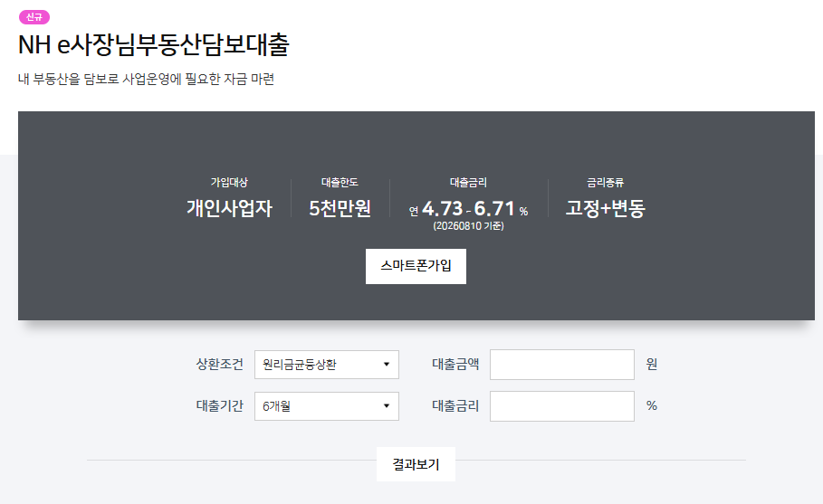Click the 결과보기 button
This screenshot has width=823, height=504.
pos(416,464)
